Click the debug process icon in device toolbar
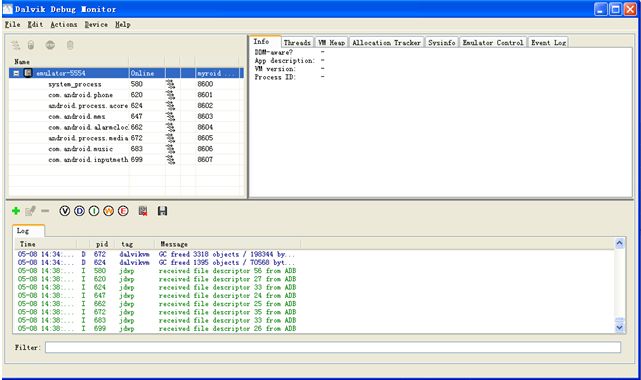The image size is (641, 380). pyautogui.click(x=16, y=45)
